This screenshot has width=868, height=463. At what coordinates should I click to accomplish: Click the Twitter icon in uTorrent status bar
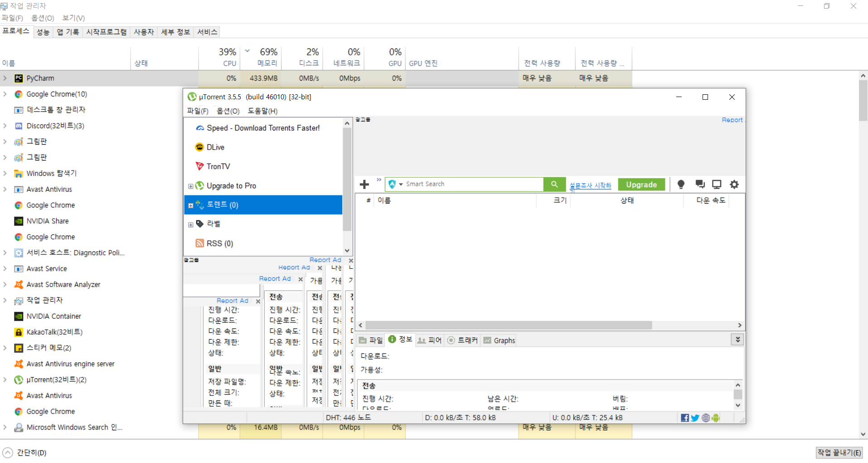click(x=695, y=418)
